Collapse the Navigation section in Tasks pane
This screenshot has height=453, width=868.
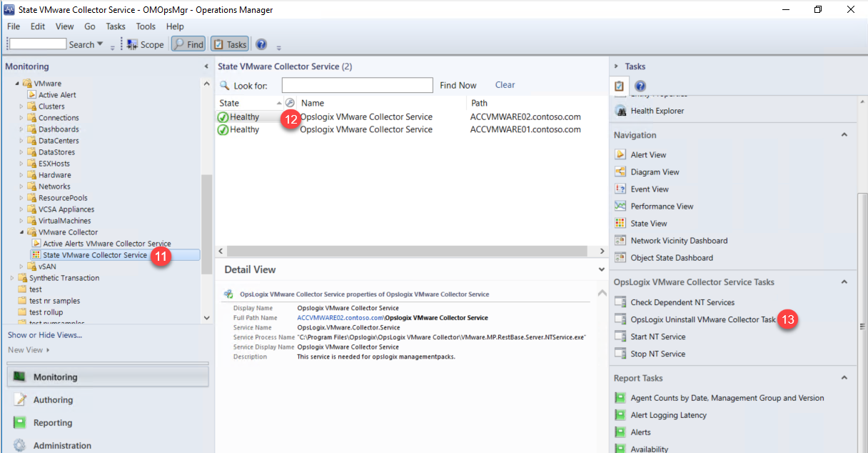click(844, 135)
